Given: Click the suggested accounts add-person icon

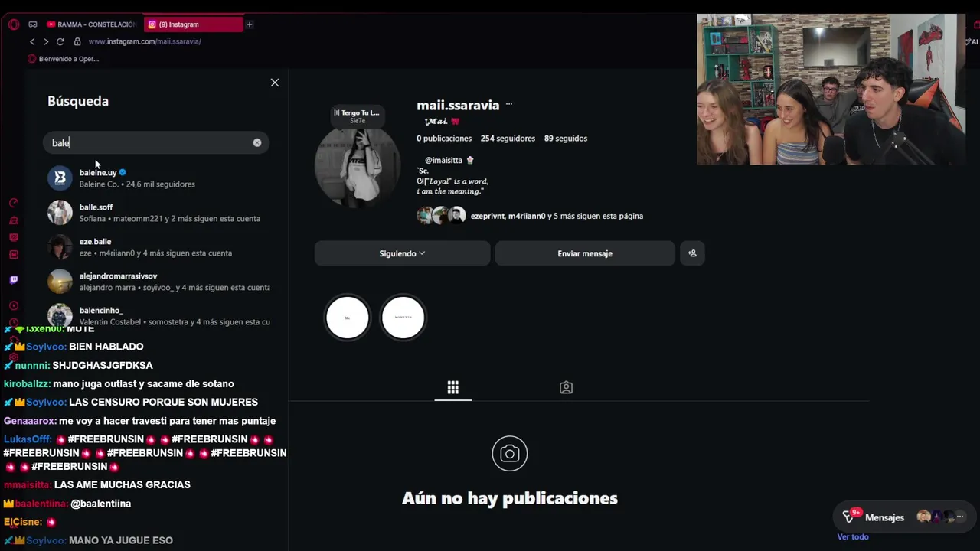Looking at the screenshot, I should click(x=692, y=253).
